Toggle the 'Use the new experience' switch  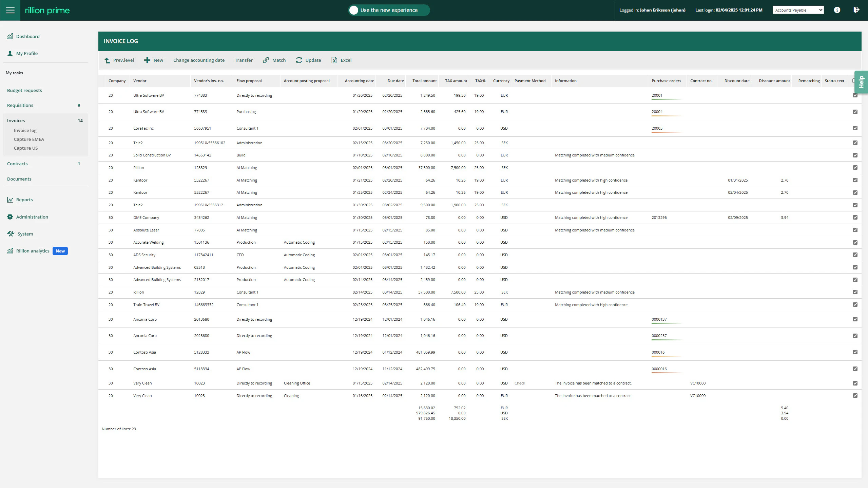click(x=354, y=10)
